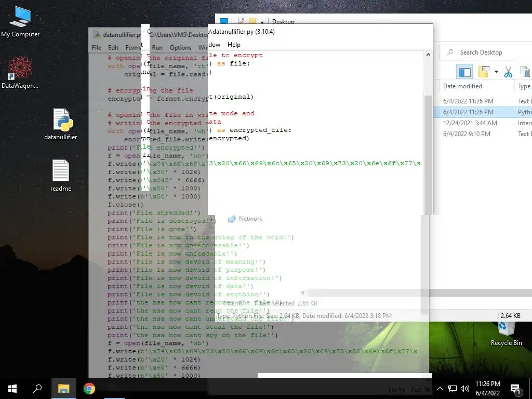This screenshot has height=399, width=532.
Task: Select the datanullifier Python file on desktop
Action: point(61,124)
